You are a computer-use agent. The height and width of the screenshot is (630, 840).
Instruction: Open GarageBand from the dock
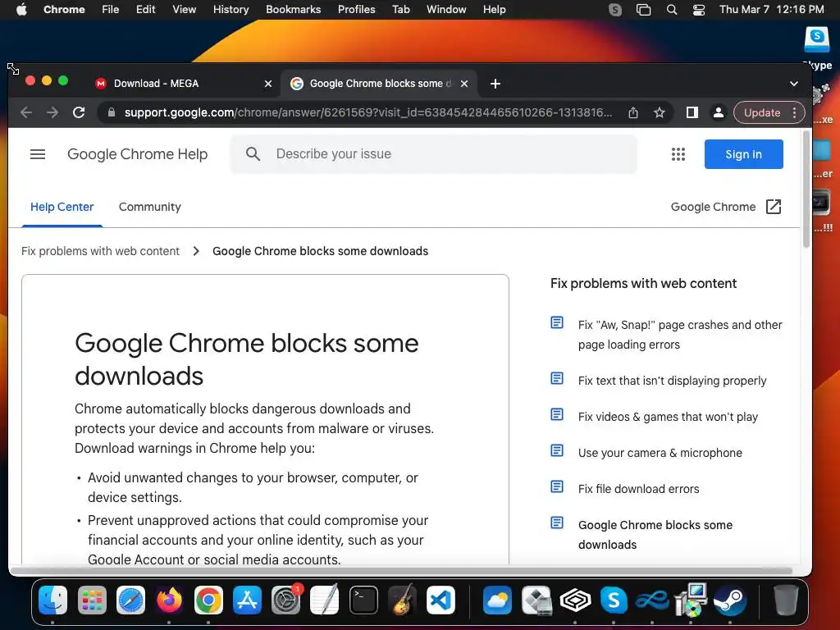(x=402, y=600)
